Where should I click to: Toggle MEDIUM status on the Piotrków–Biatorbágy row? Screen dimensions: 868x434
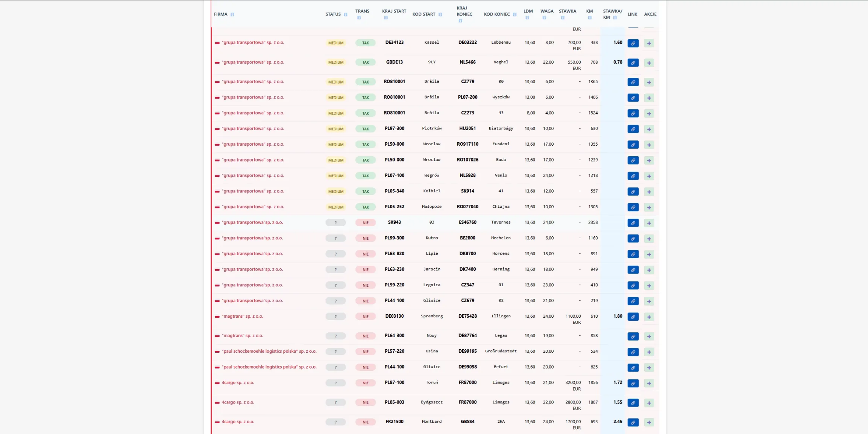coord(335,129)
